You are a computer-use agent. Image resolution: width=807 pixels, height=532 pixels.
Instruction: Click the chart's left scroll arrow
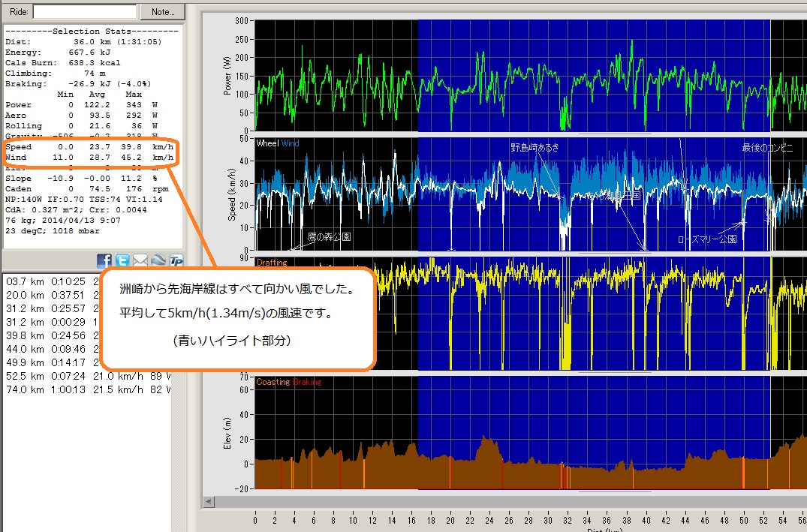pyautogui.click(x=209, y=501)
